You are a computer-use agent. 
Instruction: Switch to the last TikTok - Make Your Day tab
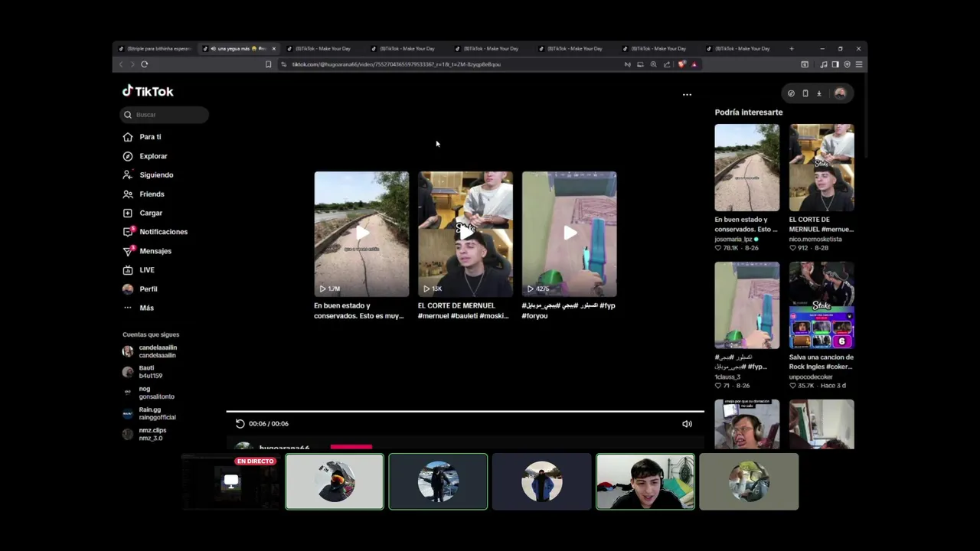pyautogui.click(x=741, y=48)
